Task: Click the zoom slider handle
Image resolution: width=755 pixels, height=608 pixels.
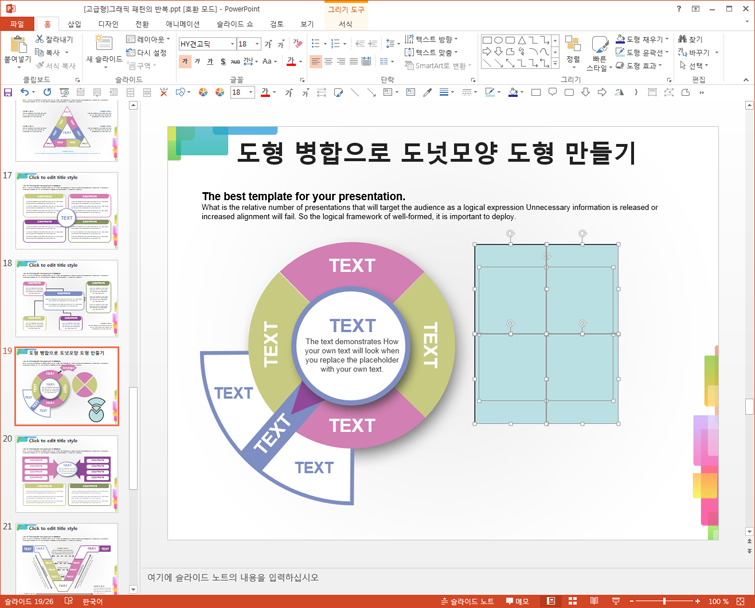Action: point(664,601)
